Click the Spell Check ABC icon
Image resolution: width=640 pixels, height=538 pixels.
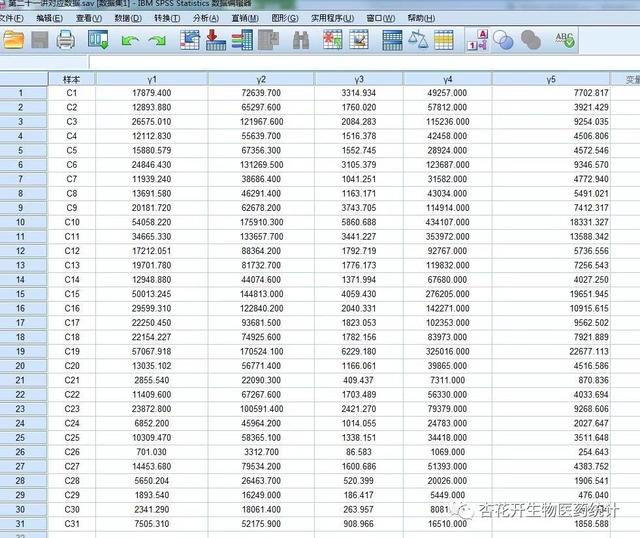click(565, 40)
